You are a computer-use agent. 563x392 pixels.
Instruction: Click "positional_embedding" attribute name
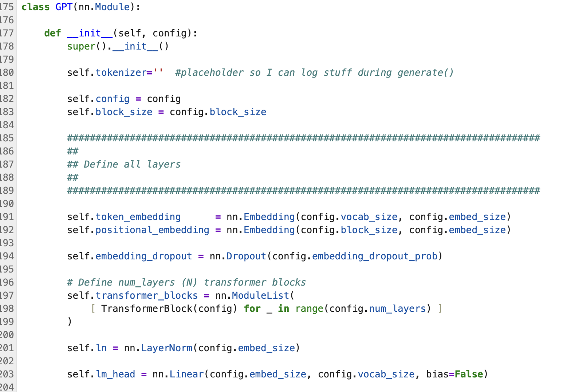tap(152, 230)
